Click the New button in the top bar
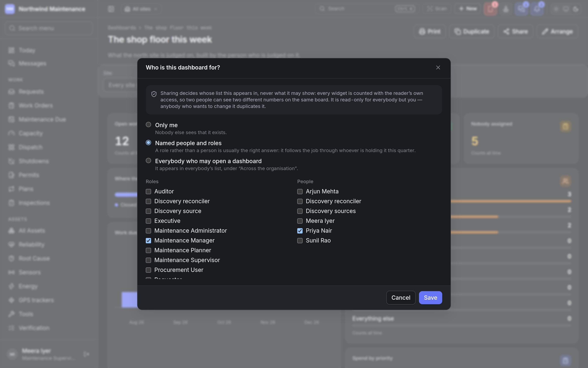Viewport: 588px width, 368px height. point(468,9)
